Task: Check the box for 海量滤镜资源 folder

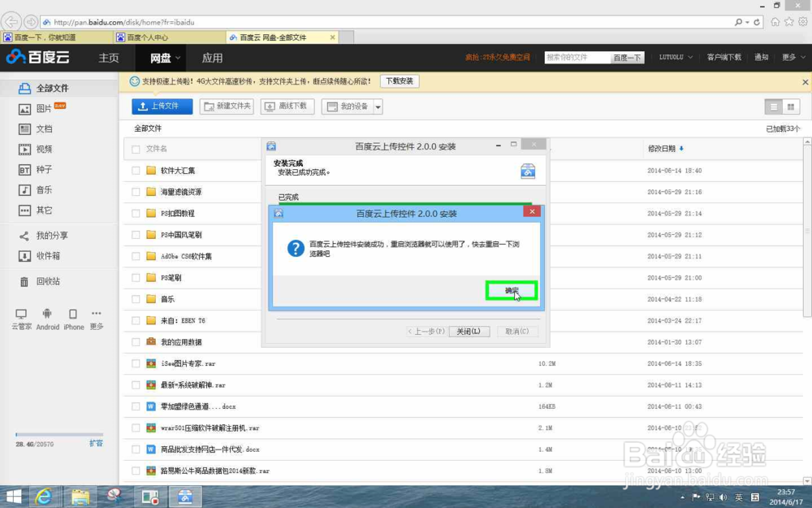Action: point(136,192)
